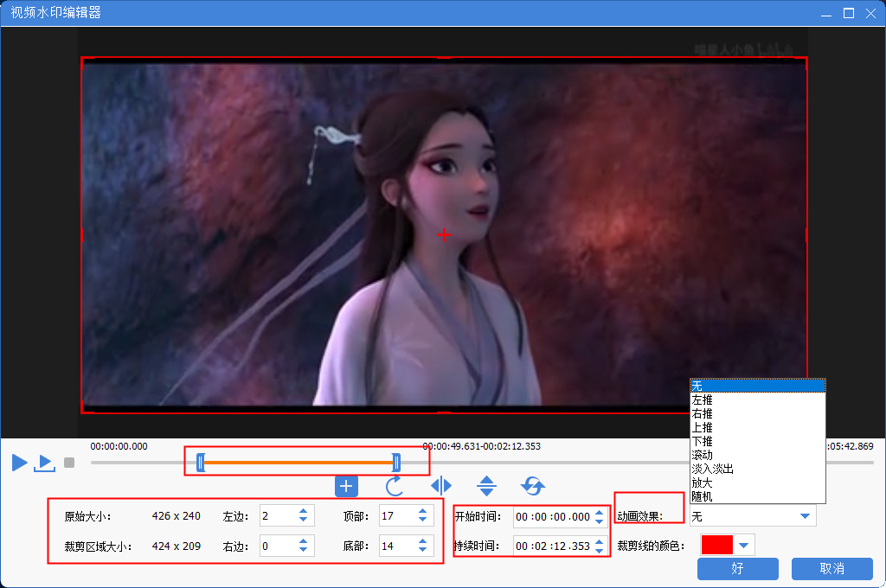Click the red crosshair in the preview center
This screenshot has height=588, width=886.
(444, 235)
